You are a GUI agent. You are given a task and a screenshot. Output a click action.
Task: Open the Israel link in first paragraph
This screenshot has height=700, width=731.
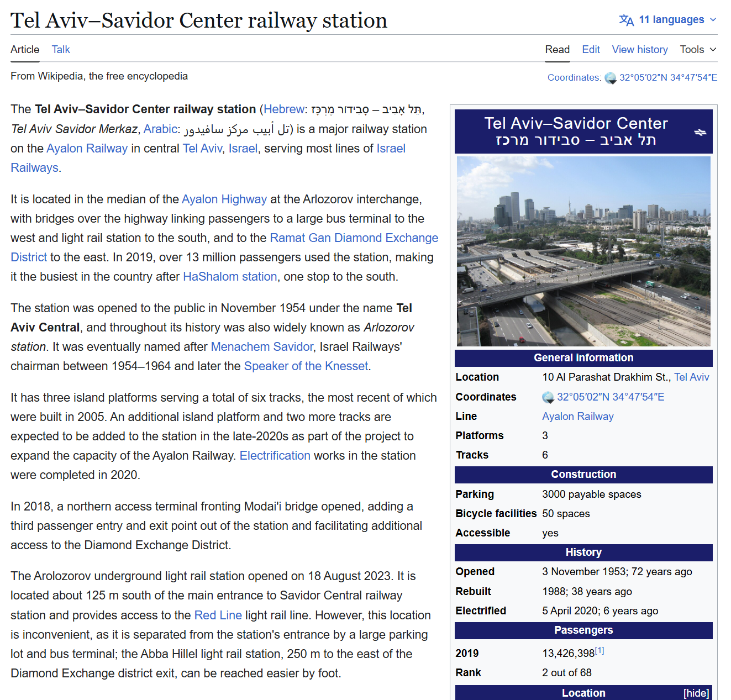click(x=243, y=149)
